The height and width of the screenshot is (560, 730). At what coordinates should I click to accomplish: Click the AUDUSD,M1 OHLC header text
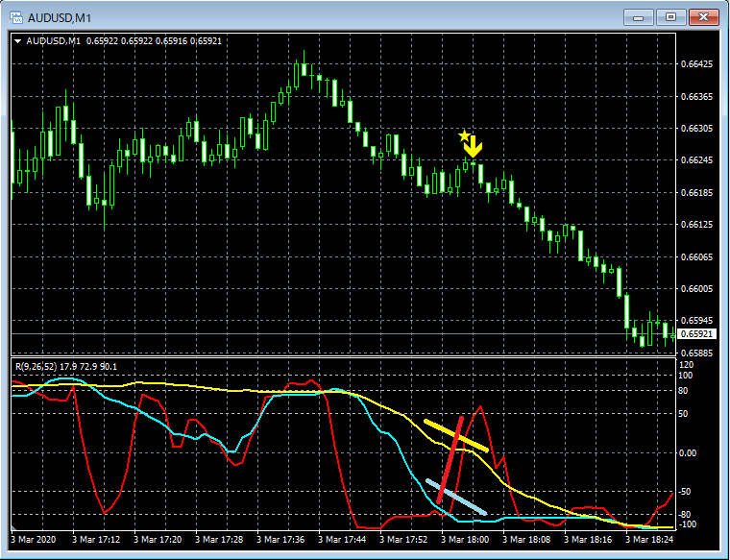[x=124, y=41]
